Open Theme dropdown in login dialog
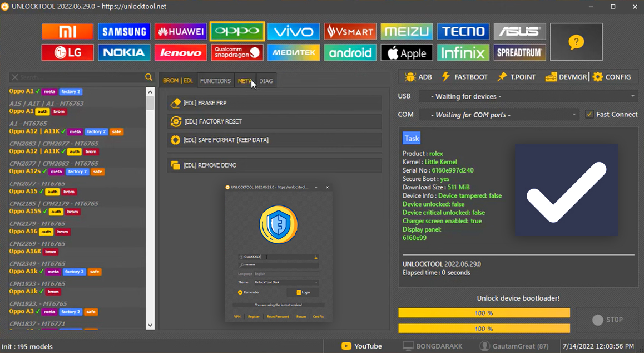The width and height of the screenshot is (644, 353). [x=286, y=282]
